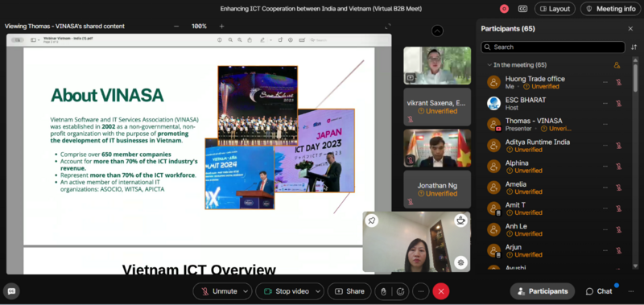Click the red recording indicator icon
Screen dimensions: 644x305
coord(504,9)
